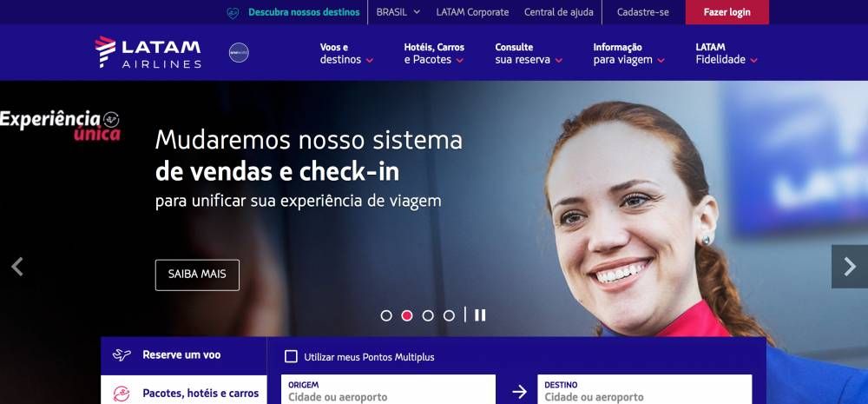Open the BRASIL country dropdown
868x404 pixels.
click(398, 12)
